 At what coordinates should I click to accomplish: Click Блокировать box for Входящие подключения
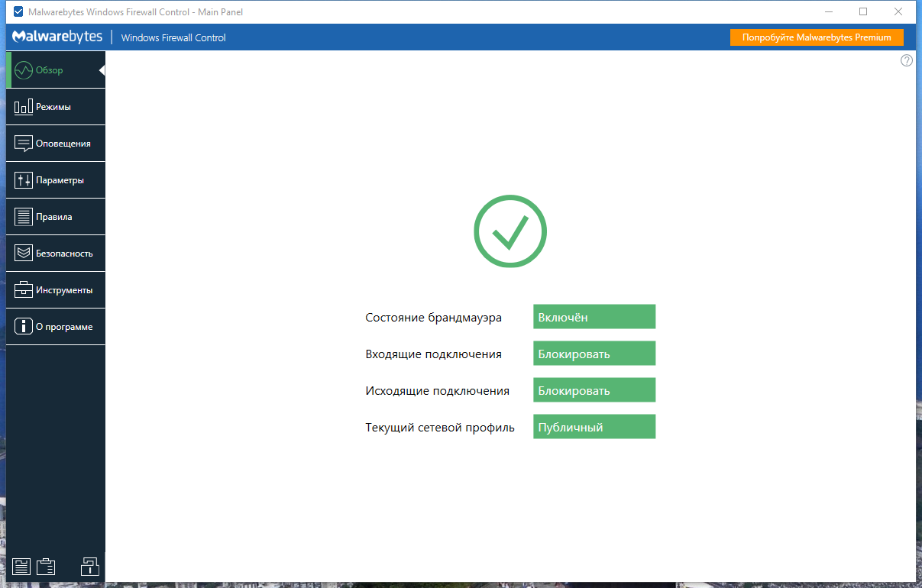coord(594,354)
